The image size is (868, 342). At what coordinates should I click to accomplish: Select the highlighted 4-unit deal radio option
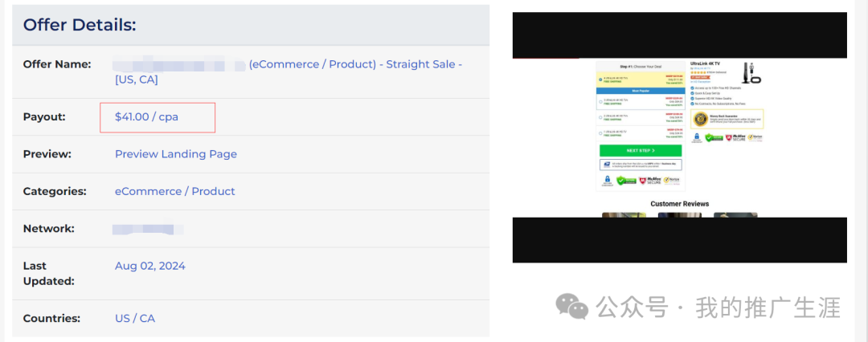click(x=600, y=79)
